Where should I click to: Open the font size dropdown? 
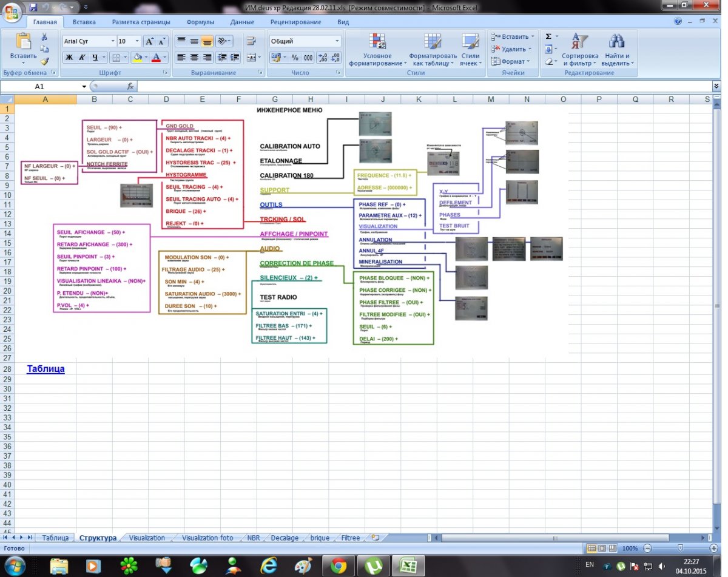[137, 41]
